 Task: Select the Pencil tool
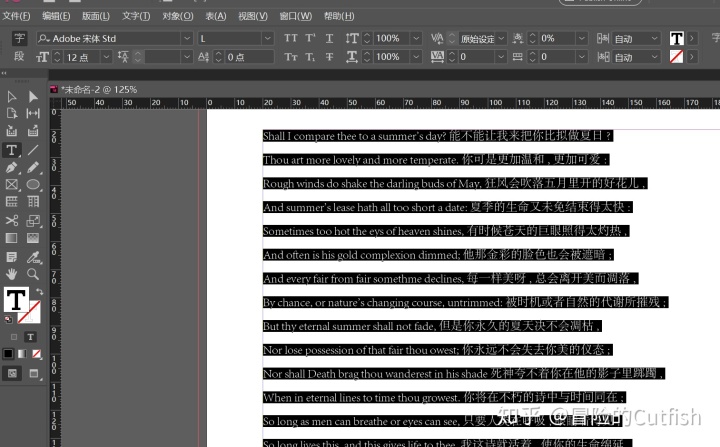33,167
